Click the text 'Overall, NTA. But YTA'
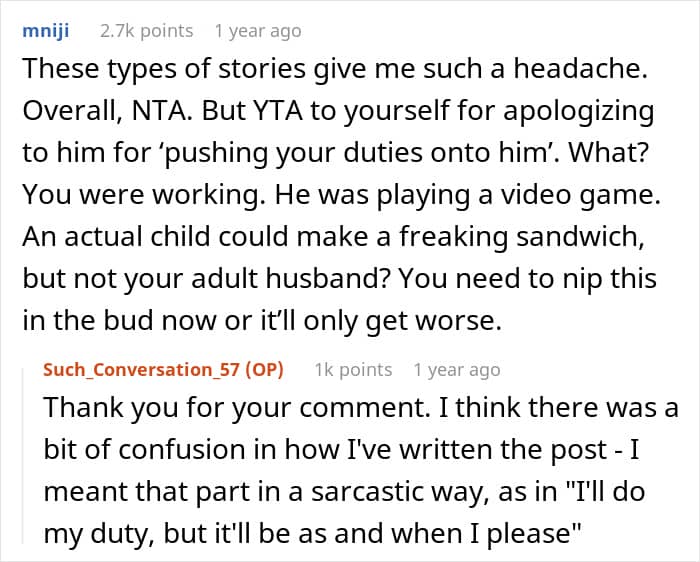This screenshot has height=562, width=700. click(x=162, y=111)
